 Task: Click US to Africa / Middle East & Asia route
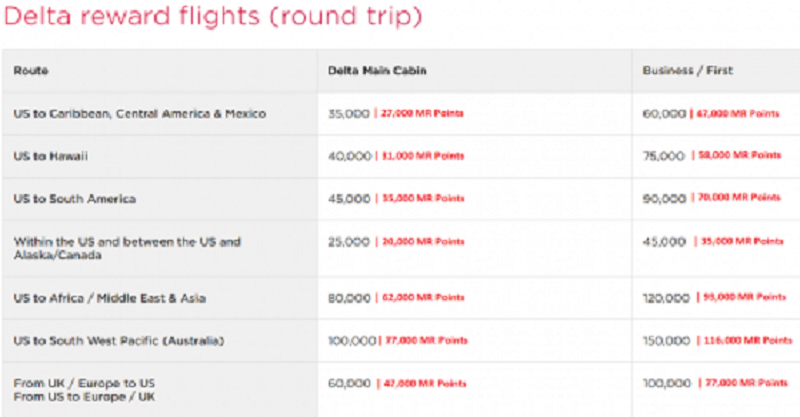(x=110, y=298)
